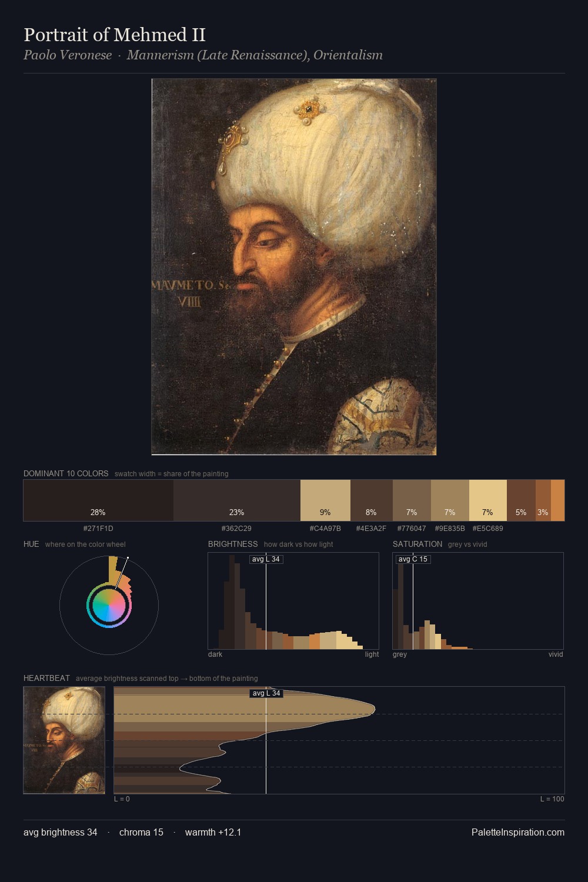Click hex code '#C4A97B' label
Screen dimensions: 588x882
325,529
